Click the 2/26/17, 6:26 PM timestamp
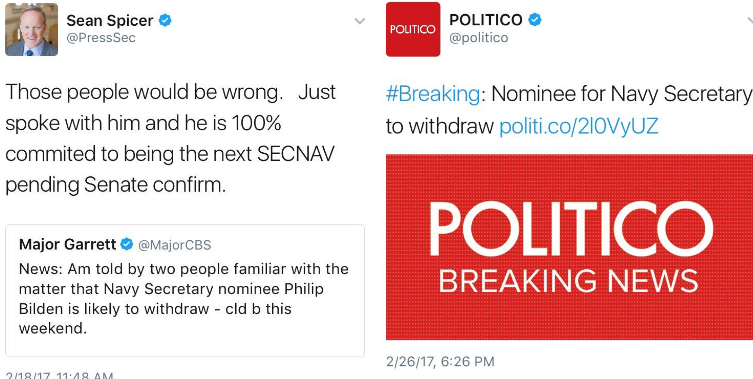The width and height of the screenshot is (753, 379). 440,361
